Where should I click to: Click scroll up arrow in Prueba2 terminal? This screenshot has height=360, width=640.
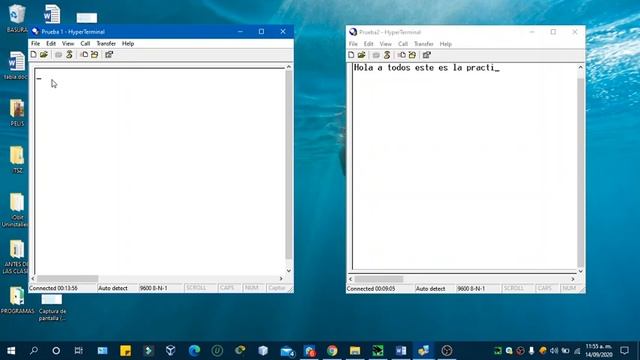(x=580, y=67)
